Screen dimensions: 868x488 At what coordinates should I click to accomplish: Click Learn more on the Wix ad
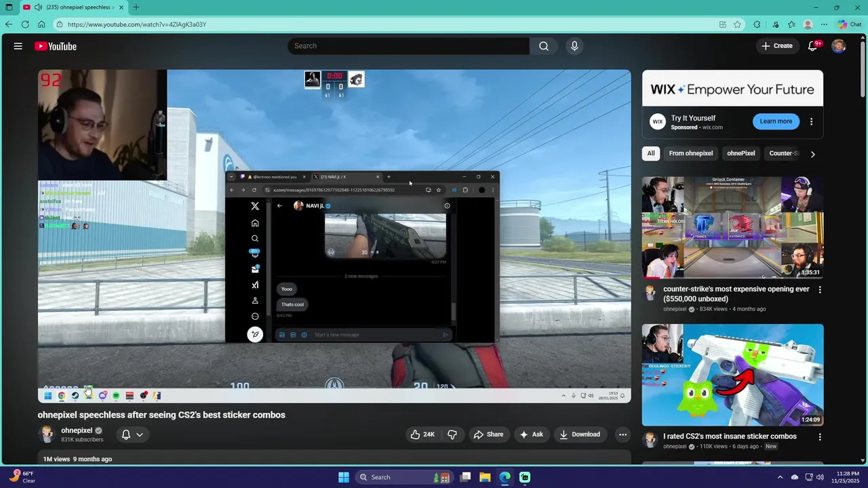tap(776, 121)
